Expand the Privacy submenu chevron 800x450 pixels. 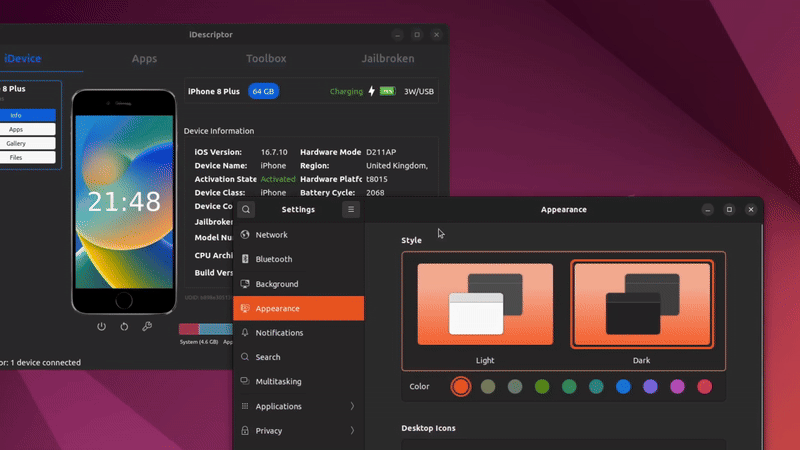tap(352, 431)
